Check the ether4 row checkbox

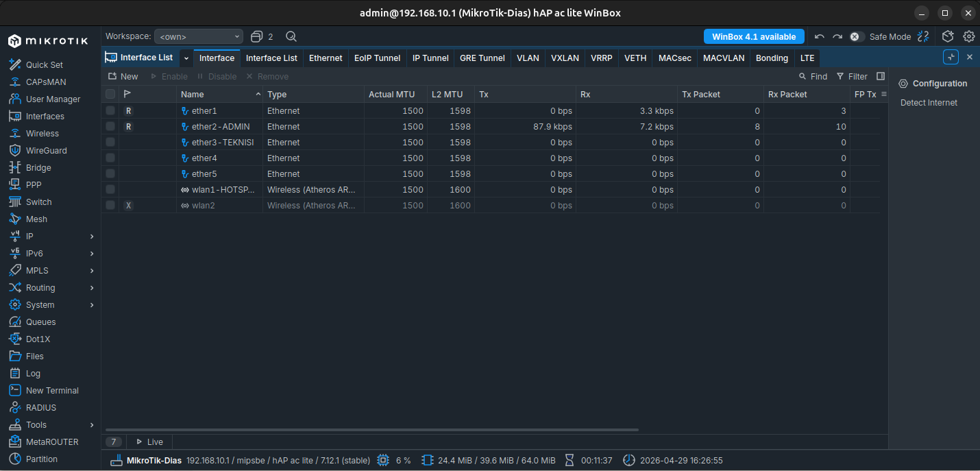point(110,158)
